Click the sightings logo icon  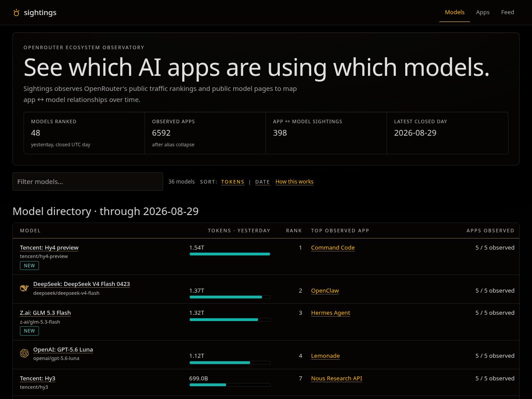click(x=16, y=12)
